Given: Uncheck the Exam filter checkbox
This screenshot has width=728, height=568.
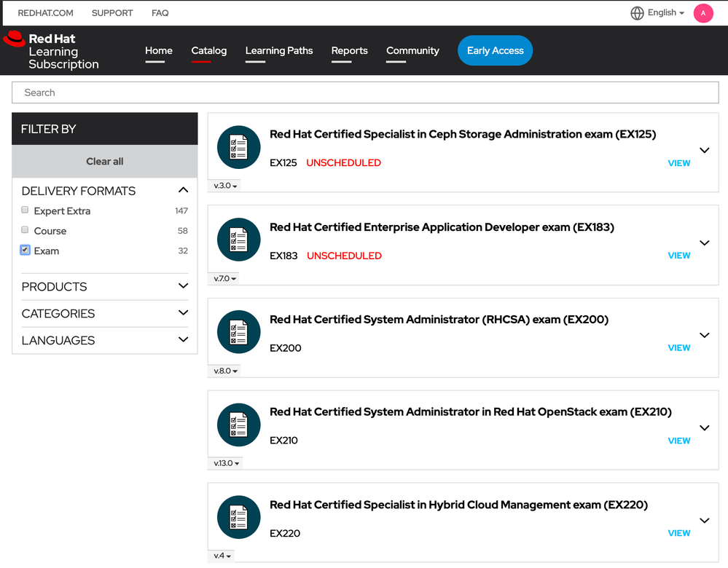Looking at the screenshot, I should pos(26,250).
